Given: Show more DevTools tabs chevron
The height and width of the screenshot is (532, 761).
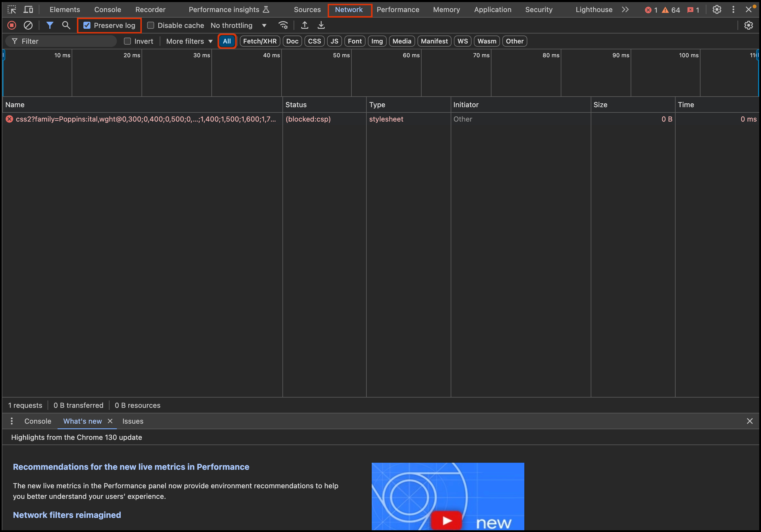Looking at the screenshot, I should click(625, 10).
